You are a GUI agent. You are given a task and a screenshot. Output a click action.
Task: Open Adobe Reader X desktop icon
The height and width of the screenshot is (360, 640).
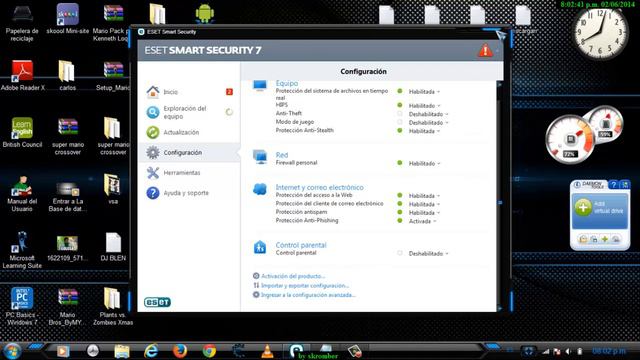(x=22, y=75)
